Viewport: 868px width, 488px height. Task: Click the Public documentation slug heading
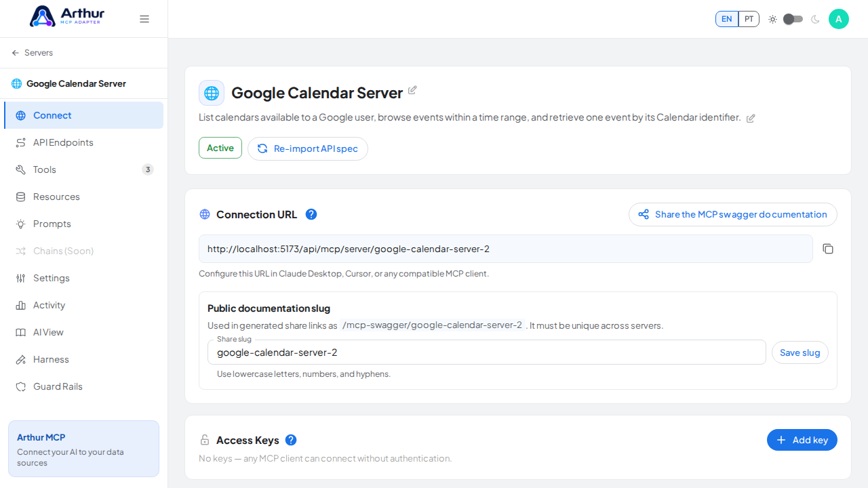pos(269,308)
